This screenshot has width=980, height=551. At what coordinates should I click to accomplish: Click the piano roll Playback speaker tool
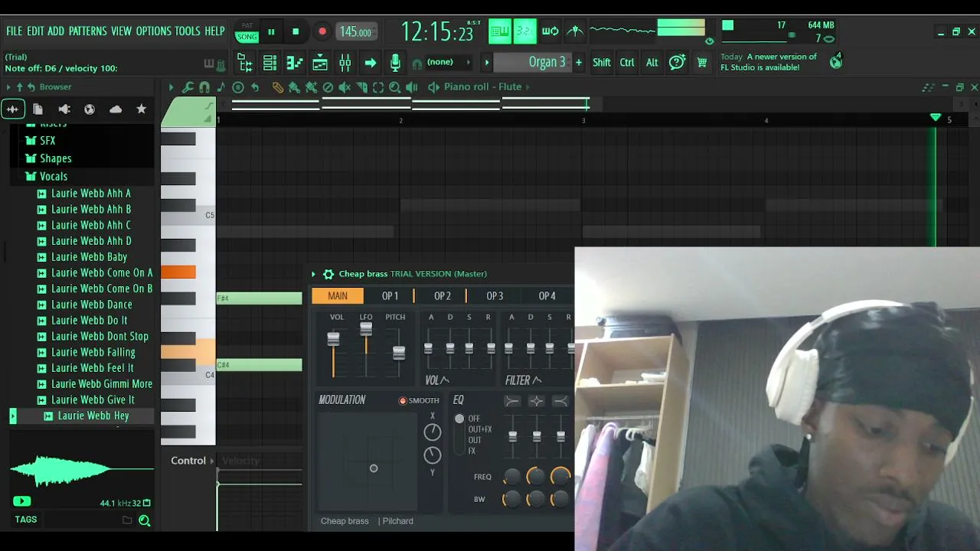[412, 87]
